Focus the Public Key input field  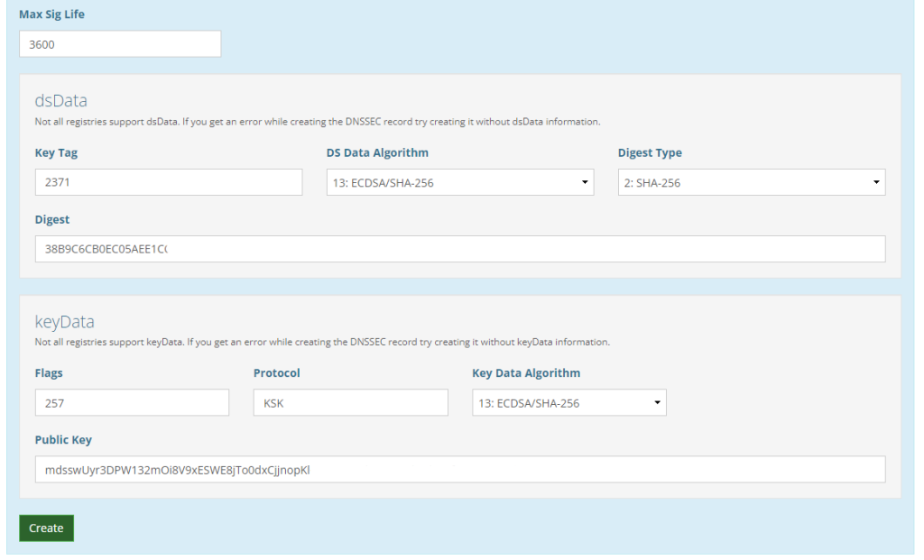tap(460, 470)
